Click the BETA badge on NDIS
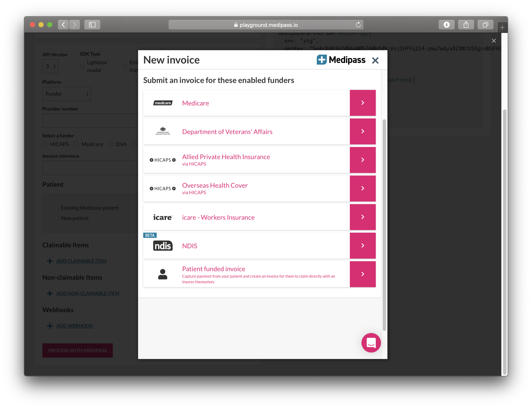 pos(150,235)
